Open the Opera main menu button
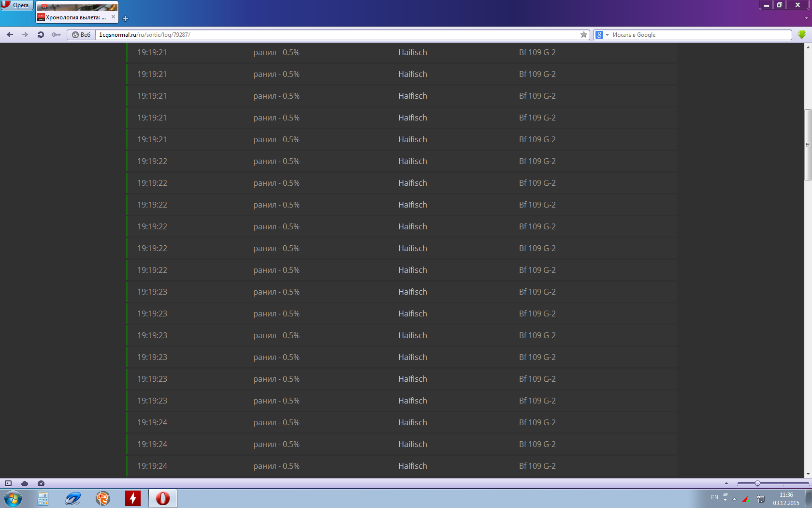Viewport: 812px width, 508px height. pos(16,5)
